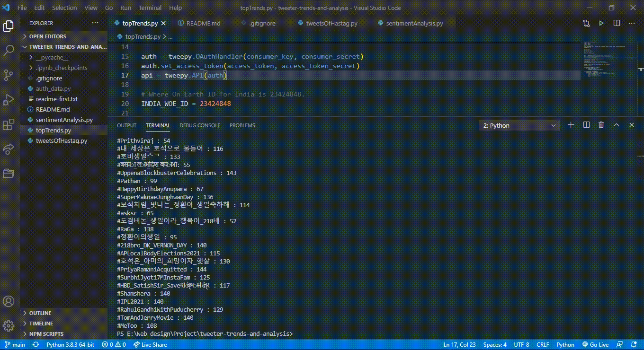Open the Explorer view in activity bar

coord(9,26)
